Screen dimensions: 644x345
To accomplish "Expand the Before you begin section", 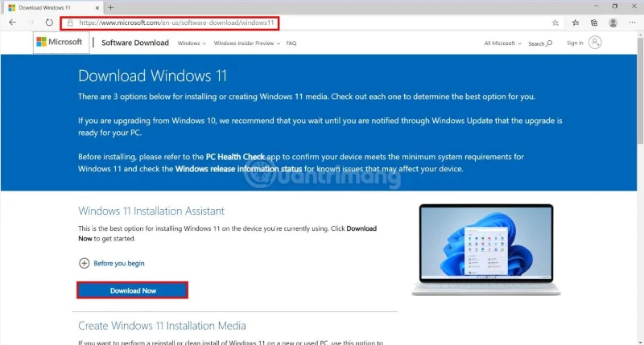I will point(111,263).
